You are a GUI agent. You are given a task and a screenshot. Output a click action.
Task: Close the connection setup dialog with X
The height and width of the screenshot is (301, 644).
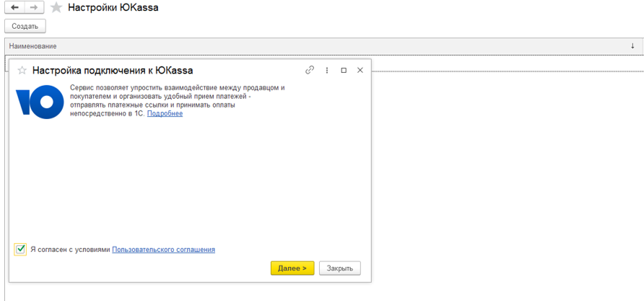tap(360, 70)
